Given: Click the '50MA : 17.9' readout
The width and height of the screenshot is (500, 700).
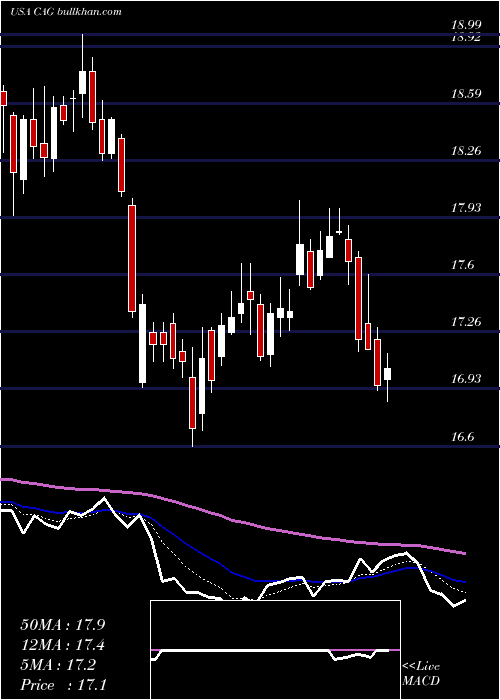Looking at the screenshot, I should (x=63, y=624).
